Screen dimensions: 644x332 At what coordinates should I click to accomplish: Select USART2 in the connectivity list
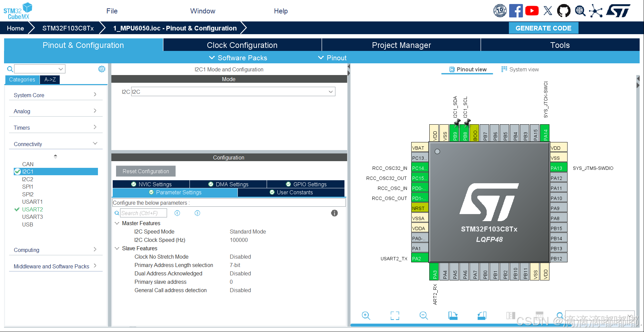tap(32, 209)
